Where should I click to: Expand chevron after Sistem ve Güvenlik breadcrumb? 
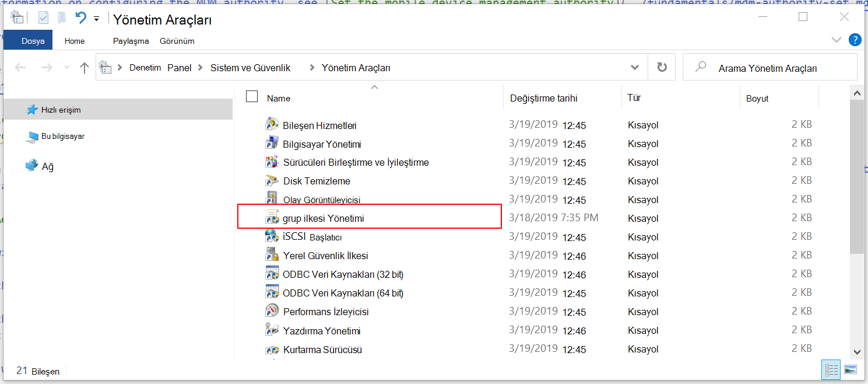pos(312,68)
